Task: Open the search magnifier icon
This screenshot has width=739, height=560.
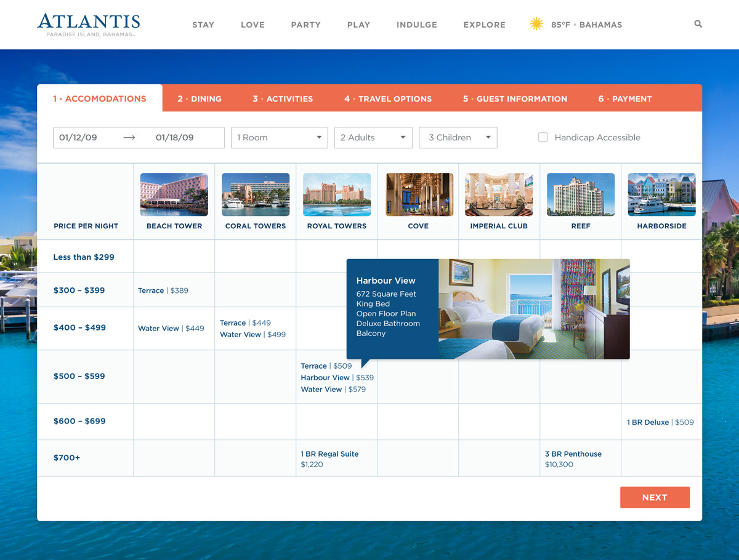Action: [x=698, y=24]
